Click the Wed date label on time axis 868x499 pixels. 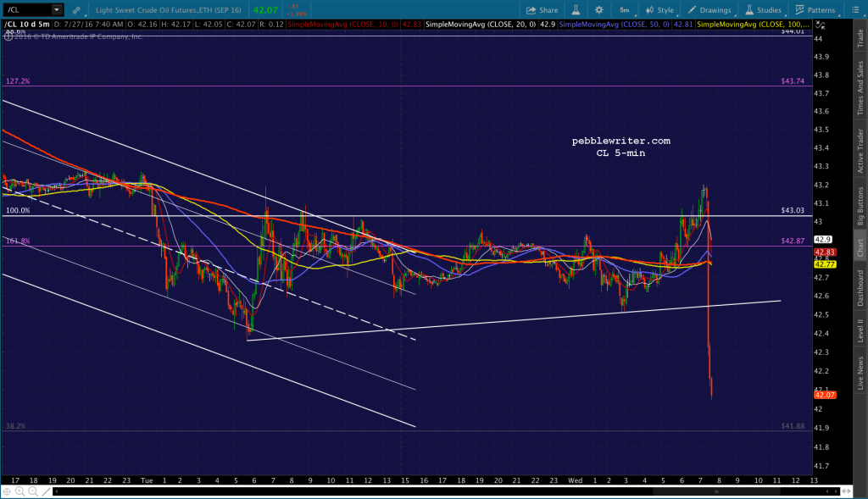[576, 480]
